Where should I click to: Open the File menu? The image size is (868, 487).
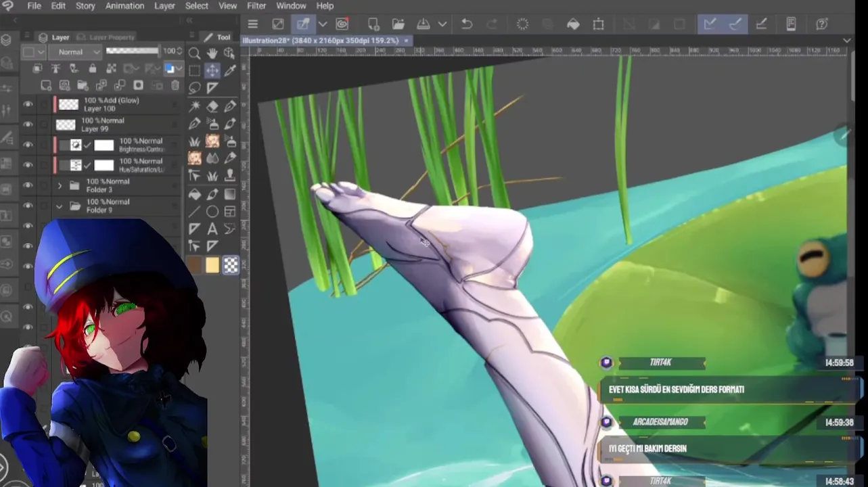click(x=34, y=5)
